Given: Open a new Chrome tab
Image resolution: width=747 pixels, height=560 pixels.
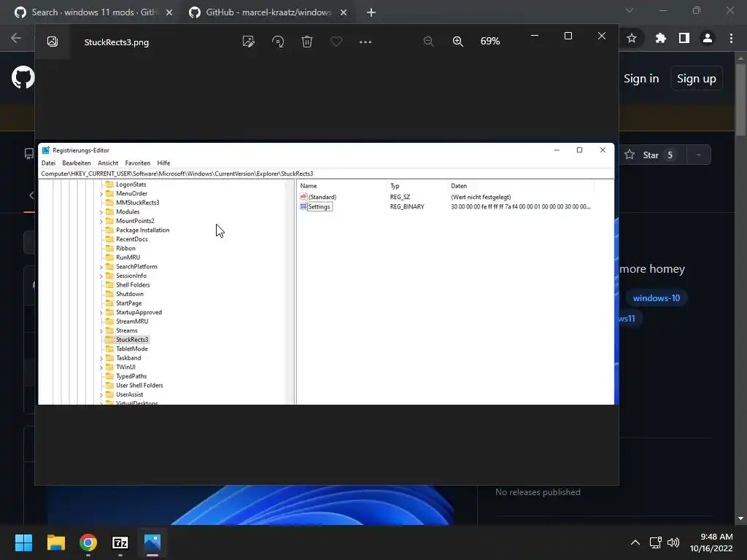Looking at the screenshot, I should (371, 12).
